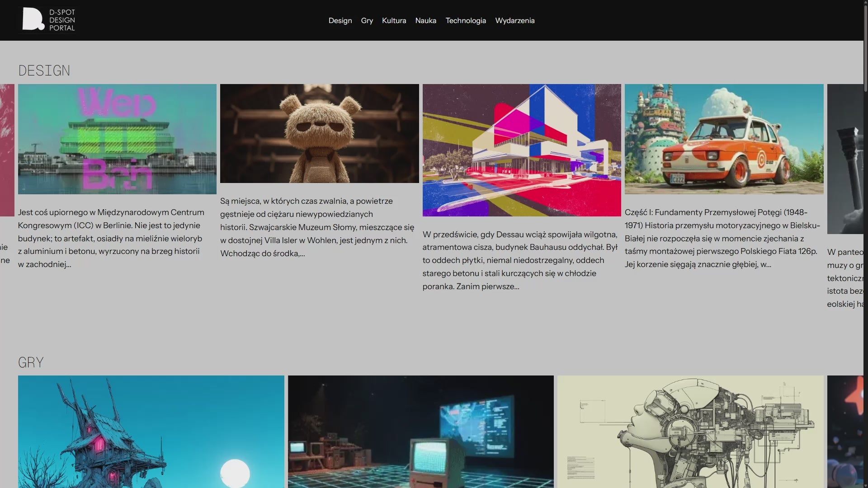Open the orange Fiat 126p image
The image size is (868, 488).
click(724, 139)
